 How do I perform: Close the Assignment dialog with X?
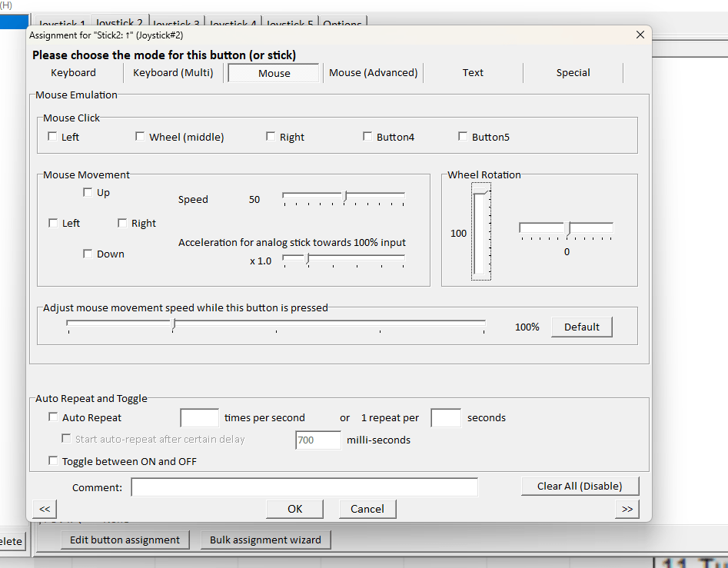[640, 35]
